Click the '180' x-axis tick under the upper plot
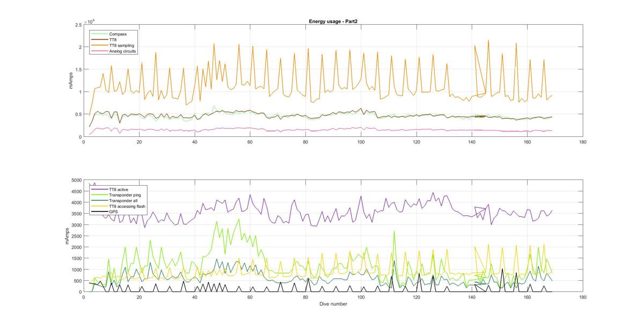 tap(583, 142)
